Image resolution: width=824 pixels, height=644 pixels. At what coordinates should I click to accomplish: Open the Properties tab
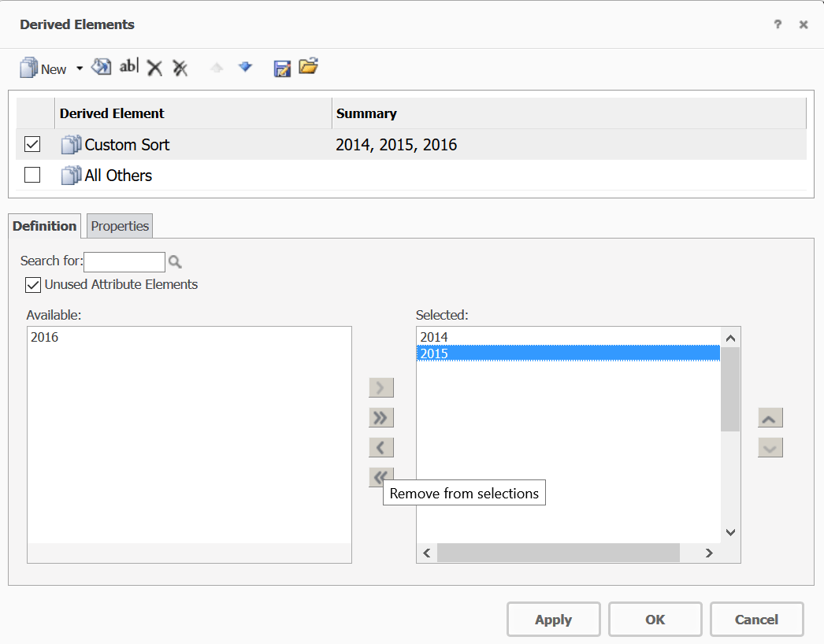120,226
